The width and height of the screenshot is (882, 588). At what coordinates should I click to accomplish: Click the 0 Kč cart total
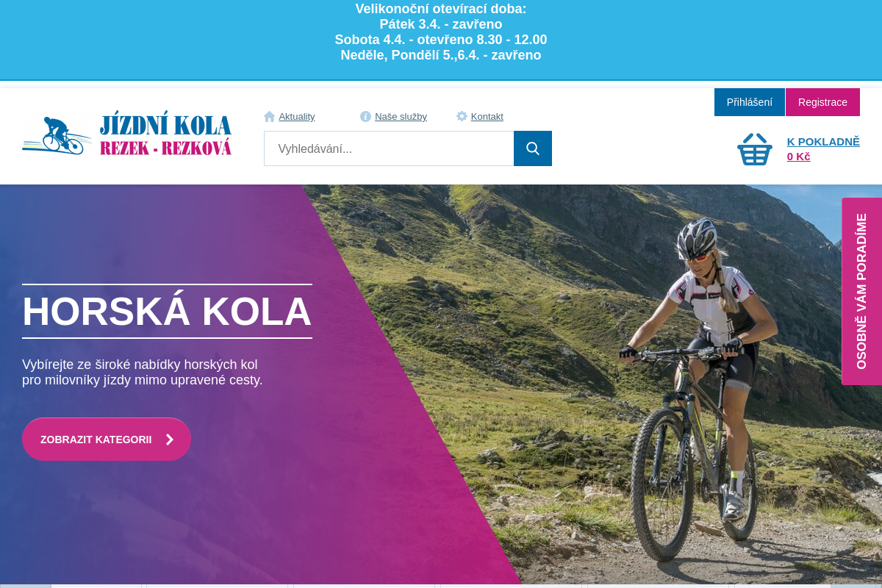click(x=798, y=157)
